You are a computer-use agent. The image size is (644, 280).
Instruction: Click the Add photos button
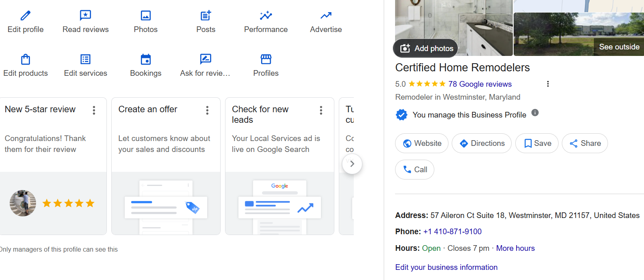pyautogui.click(x=425, y=48)
